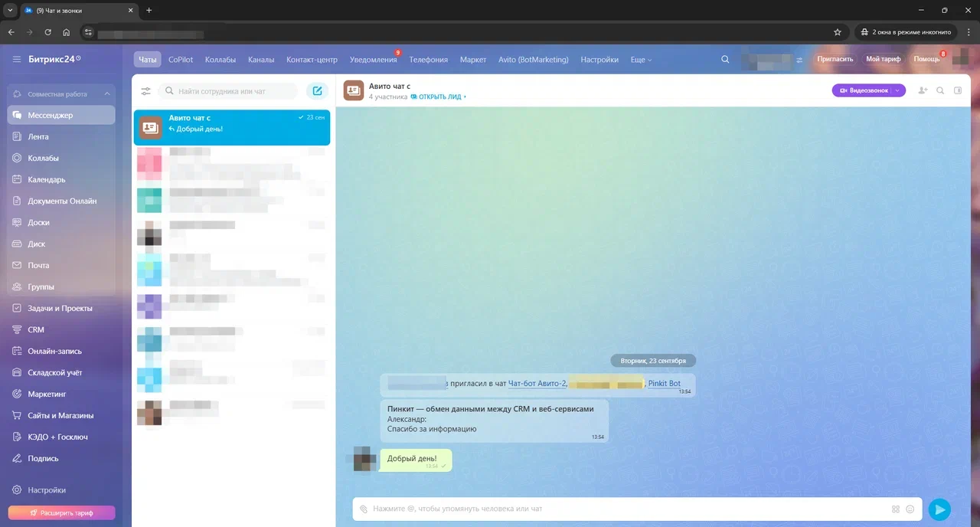Image resolution: width=980 pixels, height=527 pixels.
Task: Click the attach file paperclip icon
Action: (364, 509)
